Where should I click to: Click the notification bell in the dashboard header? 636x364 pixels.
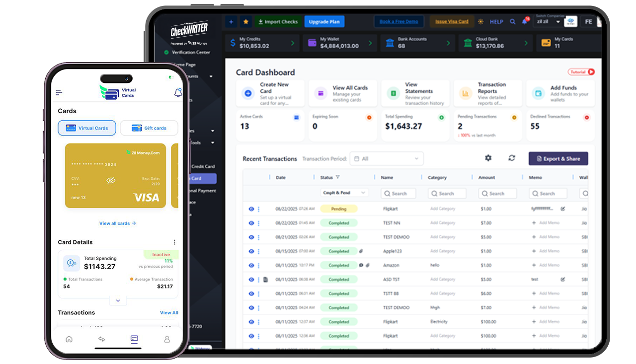point(525,22)
